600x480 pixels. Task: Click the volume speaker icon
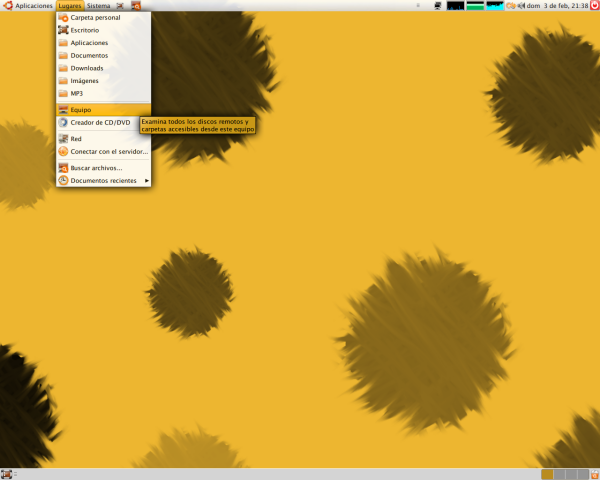pyautogui.click(x=522, y=6)
